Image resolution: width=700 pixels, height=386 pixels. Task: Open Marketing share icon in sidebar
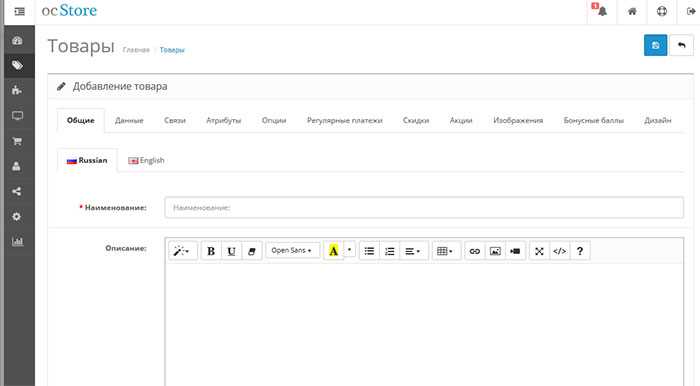pos(17,191)
